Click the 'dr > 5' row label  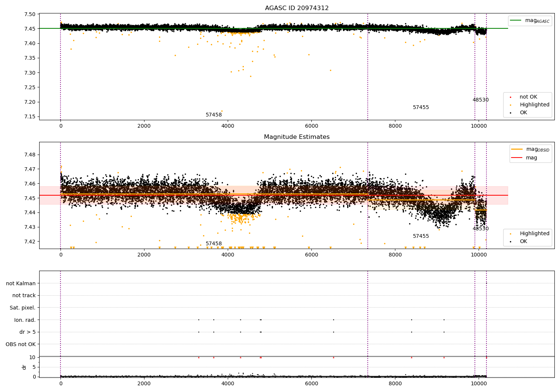[x=28, y=332]
